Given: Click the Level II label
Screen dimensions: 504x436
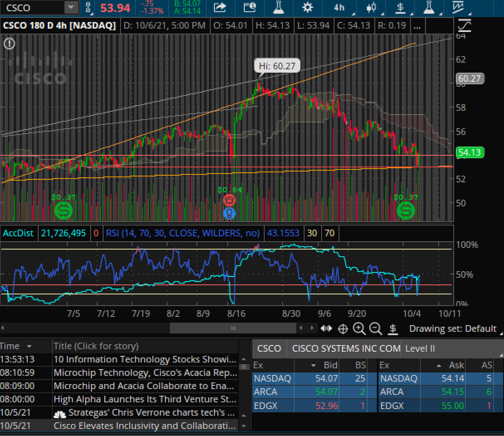Looking at the screenshot, I should coord(420,348).
